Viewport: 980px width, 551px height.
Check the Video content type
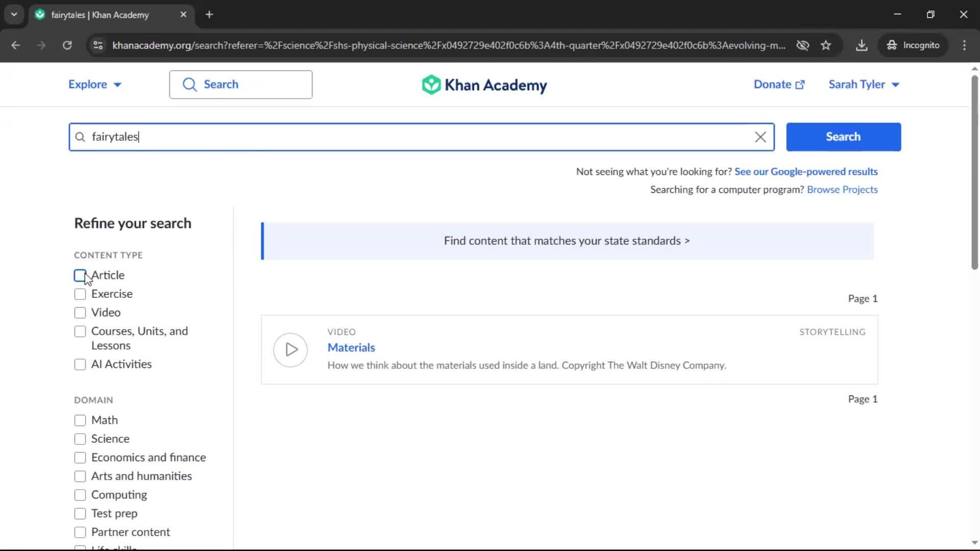pos(80,313)
